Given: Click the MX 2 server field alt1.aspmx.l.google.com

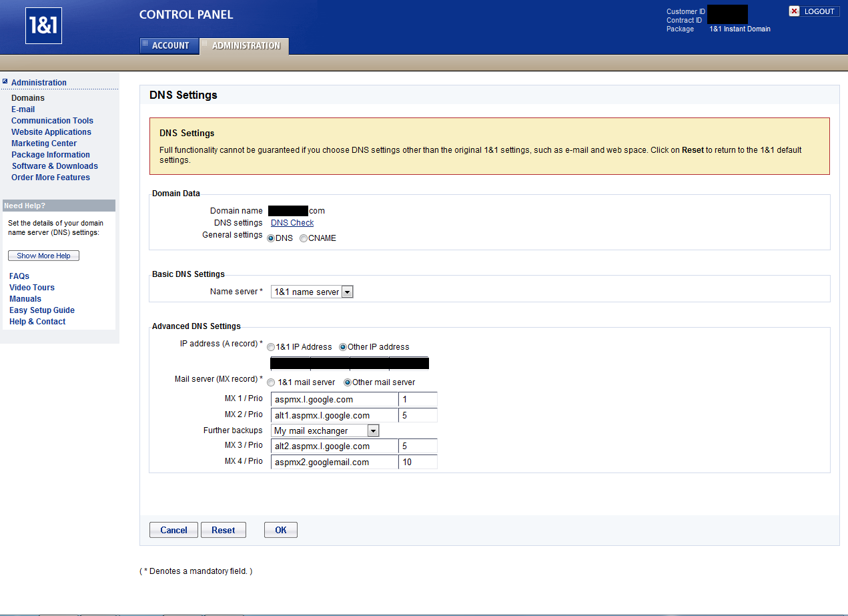Looking at the screenshot, I should click(334, 415).
